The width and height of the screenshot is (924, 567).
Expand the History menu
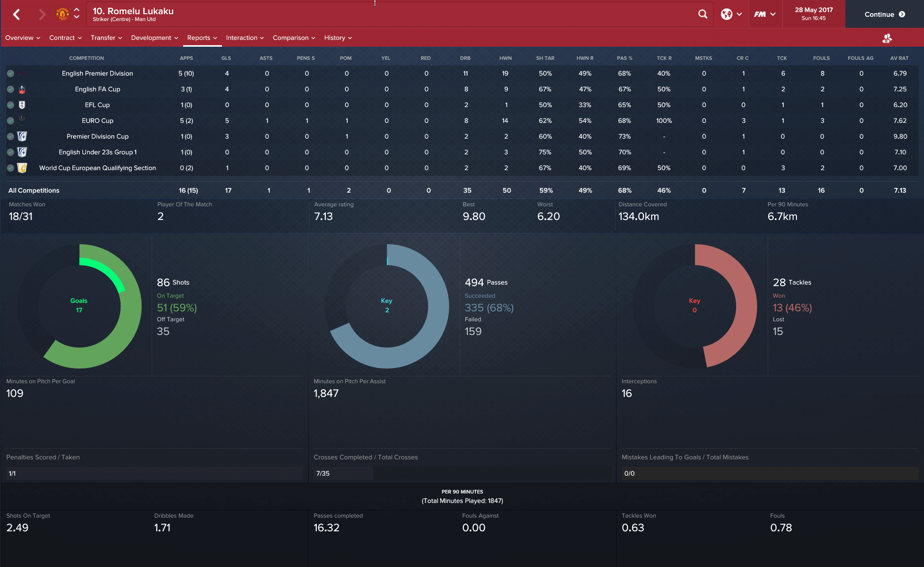tap(338, 38)
